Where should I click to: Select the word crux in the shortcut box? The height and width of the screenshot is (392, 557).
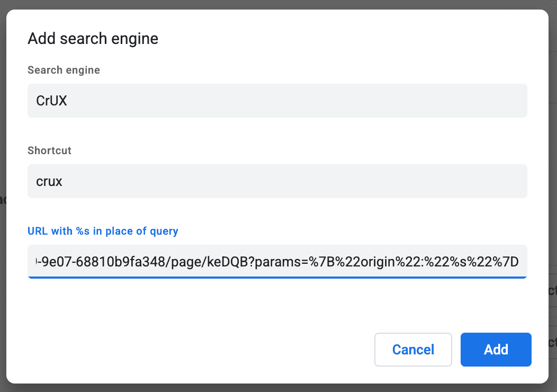click(48, 181)
